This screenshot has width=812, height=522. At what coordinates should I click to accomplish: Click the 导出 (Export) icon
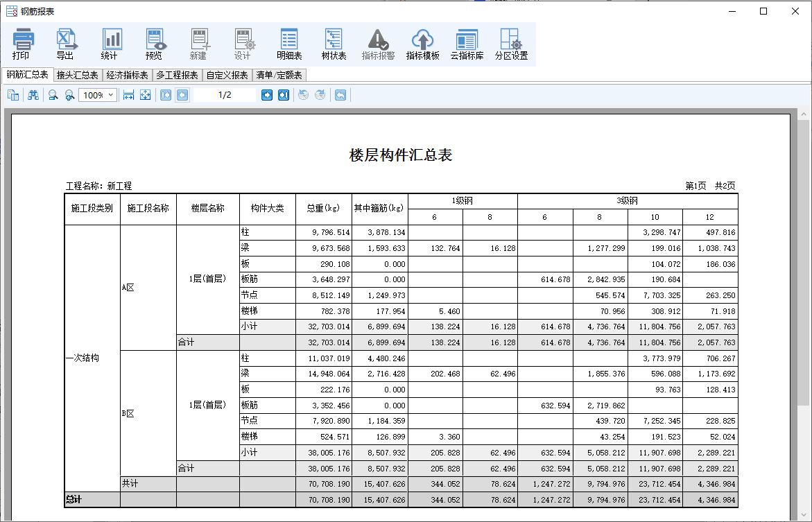(x=65, y=44)
